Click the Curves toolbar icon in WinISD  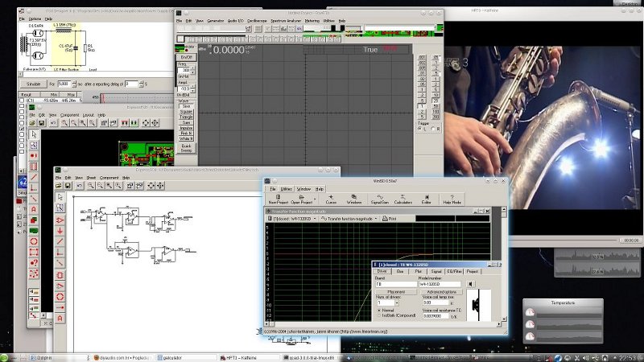pyautogui.click(x=330, y=199)
